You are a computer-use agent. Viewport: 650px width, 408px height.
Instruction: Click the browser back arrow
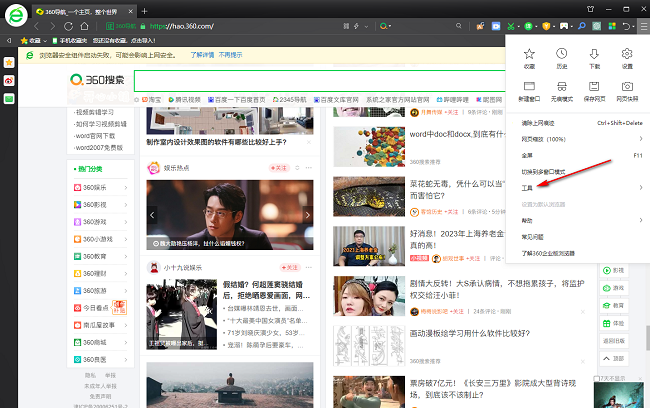(36, 26)
